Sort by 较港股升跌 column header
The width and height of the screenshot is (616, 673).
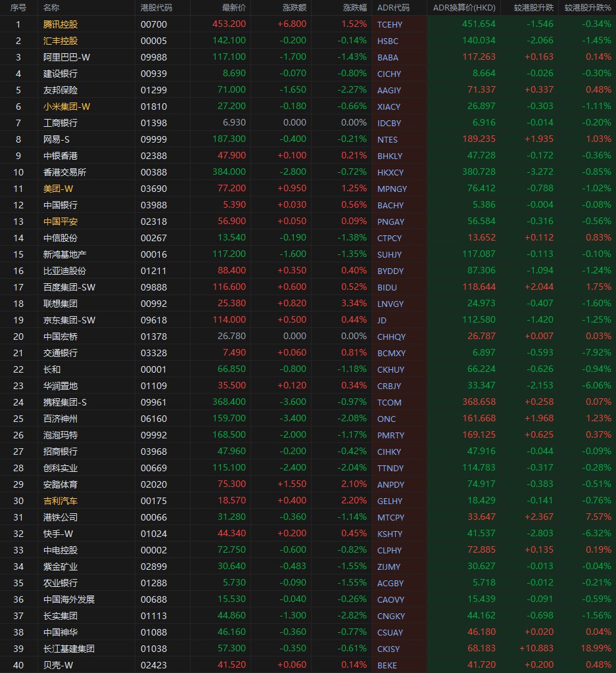point(534,8)
